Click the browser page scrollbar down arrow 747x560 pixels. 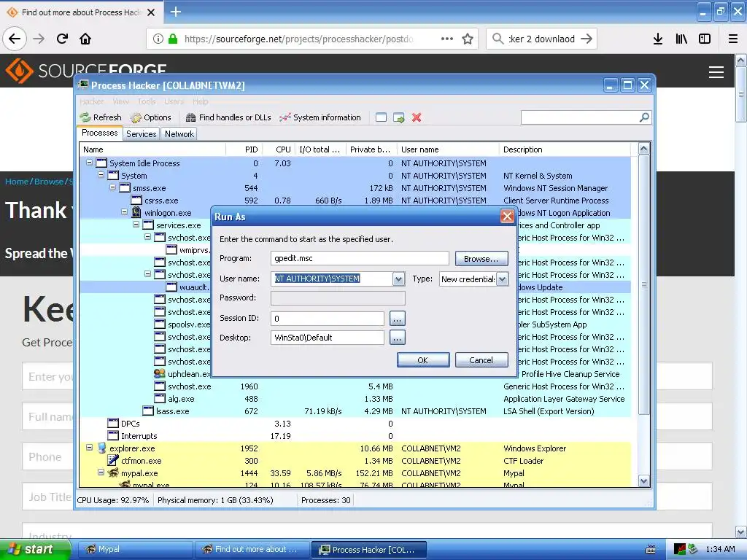coord(741,532)
